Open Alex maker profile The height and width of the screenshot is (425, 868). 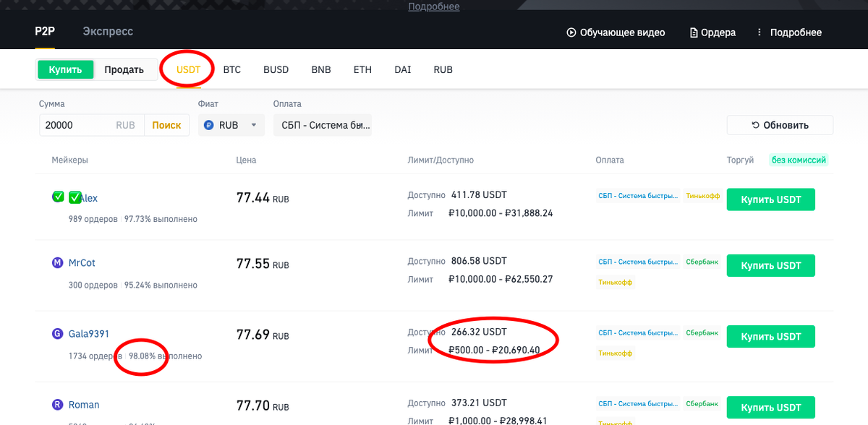coord(88,198)
